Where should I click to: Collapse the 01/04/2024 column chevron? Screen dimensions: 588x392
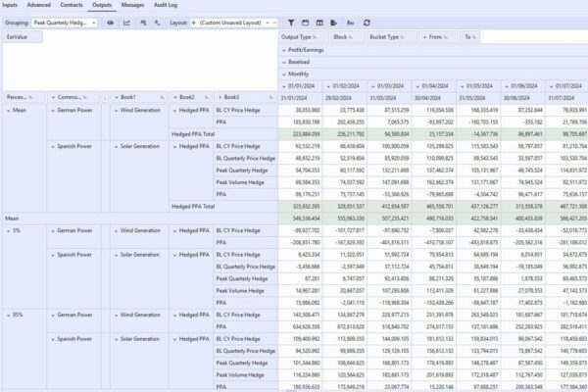pyautogui.click(x=417, y=86)
